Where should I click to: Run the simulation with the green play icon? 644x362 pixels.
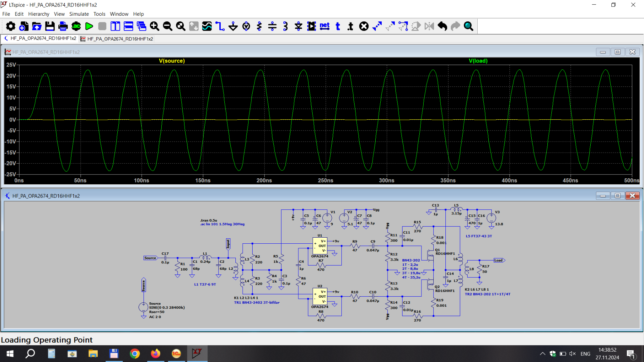click(x=89, y=26)
